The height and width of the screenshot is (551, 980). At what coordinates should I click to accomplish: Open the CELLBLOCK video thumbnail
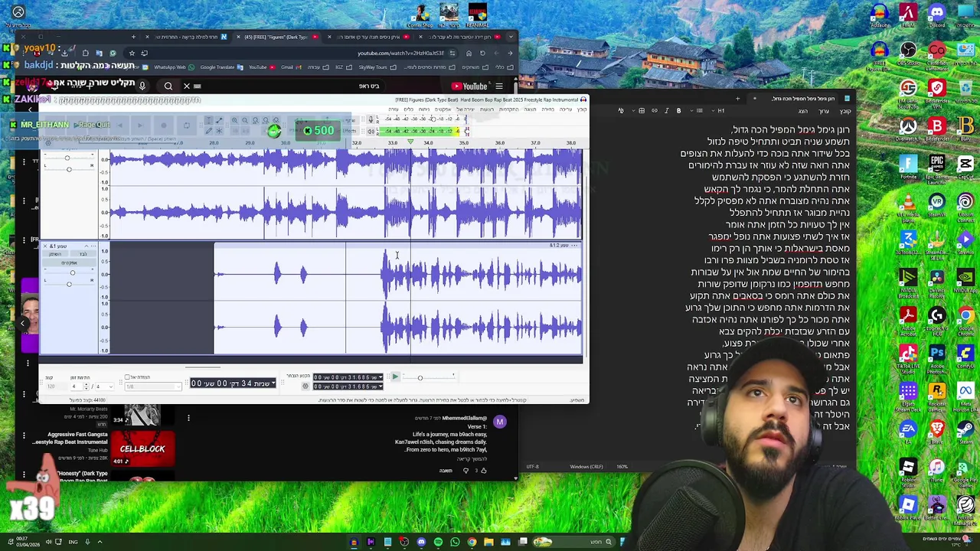click(x=142, y=448)
